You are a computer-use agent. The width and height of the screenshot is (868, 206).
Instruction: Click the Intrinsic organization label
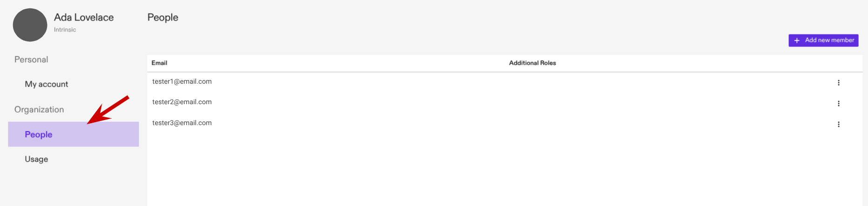pyautogui.click(x=65, y=30)
